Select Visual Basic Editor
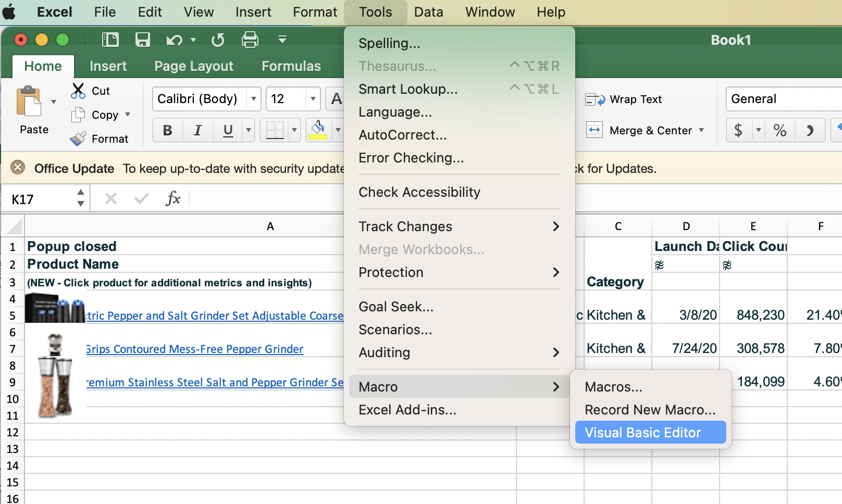 coord(650,432)
